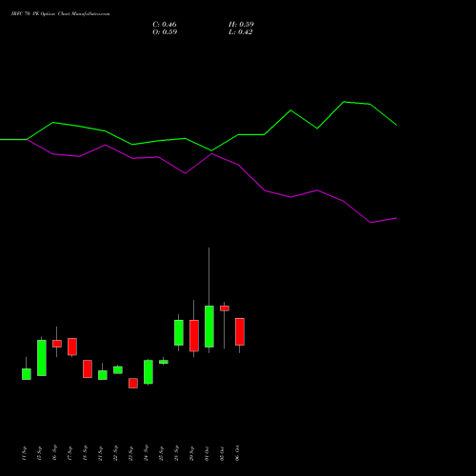This screenshot has width=476, height=476.
Task: Select the green candle for 28 Sep
Action: click(179, 332)
